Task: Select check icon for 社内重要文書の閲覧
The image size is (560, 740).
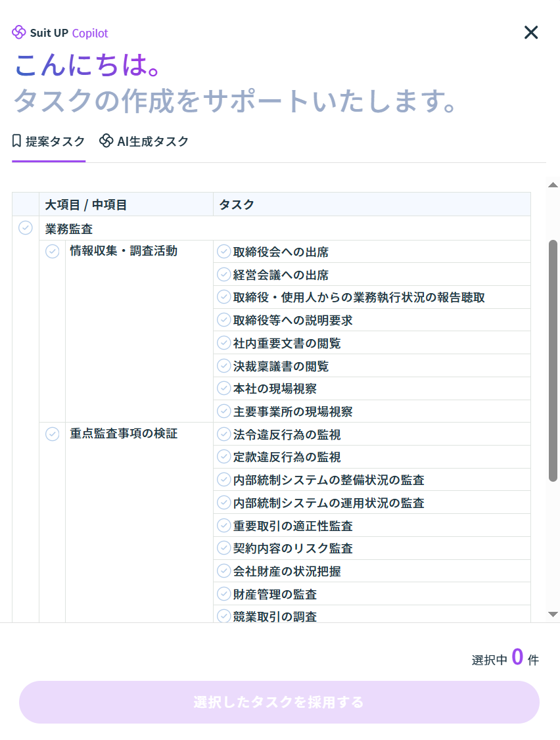Action: point(224,343)
